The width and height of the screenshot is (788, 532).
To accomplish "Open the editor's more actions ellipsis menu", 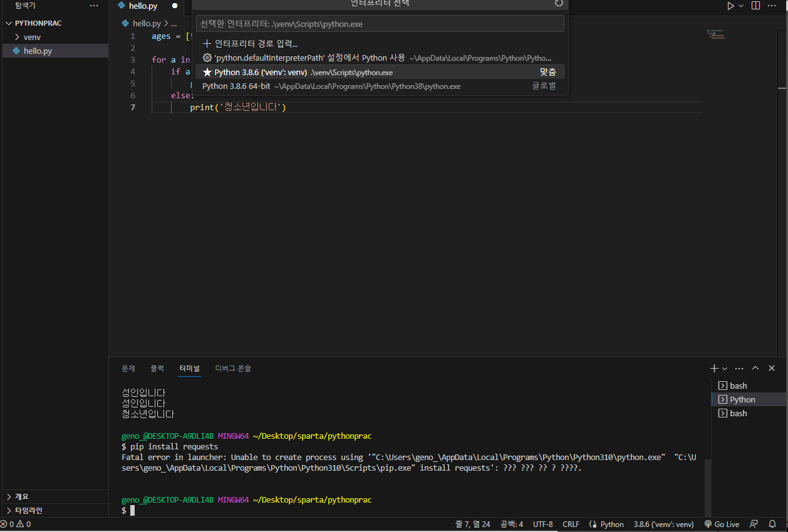I will (772, 6).
